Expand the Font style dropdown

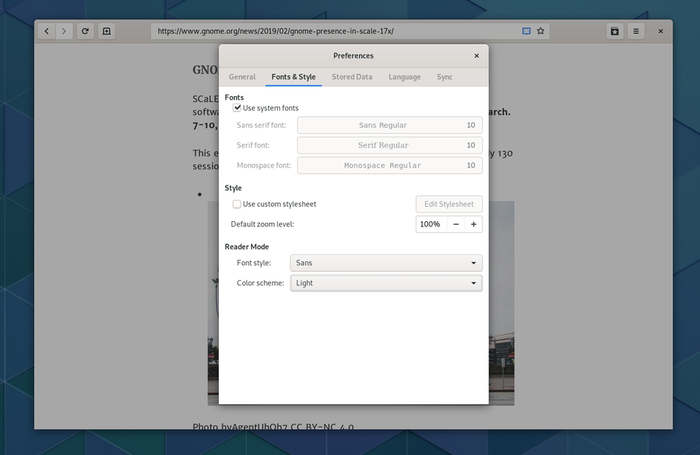pyautogui.click(x=386, y=263)
